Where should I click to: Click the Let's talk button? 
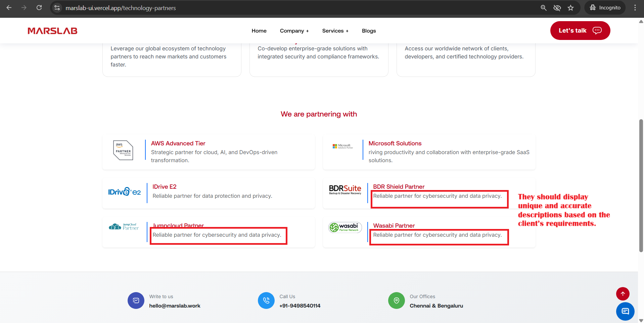pyautogui.click(x=580, y=31)
